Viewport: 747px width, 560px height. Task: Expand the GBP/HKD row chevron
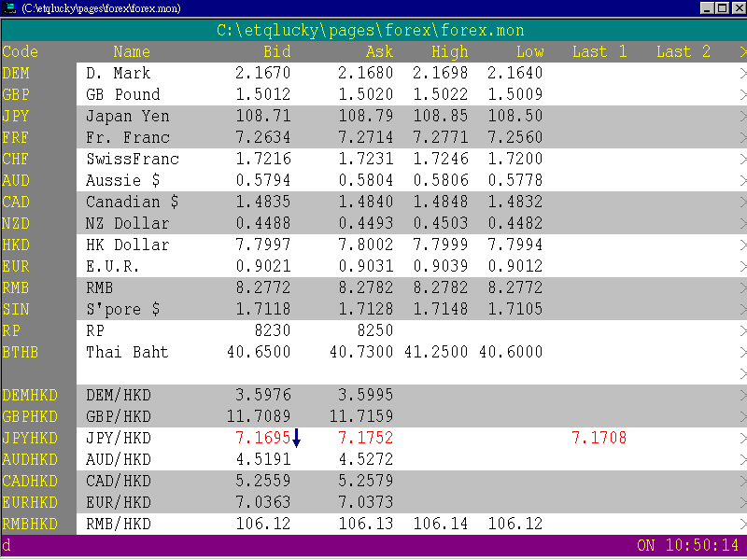740,416
